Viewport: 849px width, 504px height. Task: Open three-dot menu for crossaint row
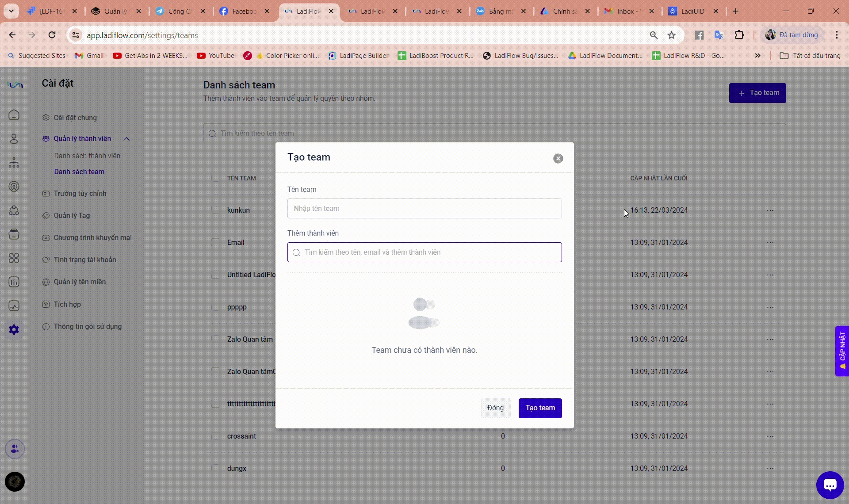(x=770, y=436)
